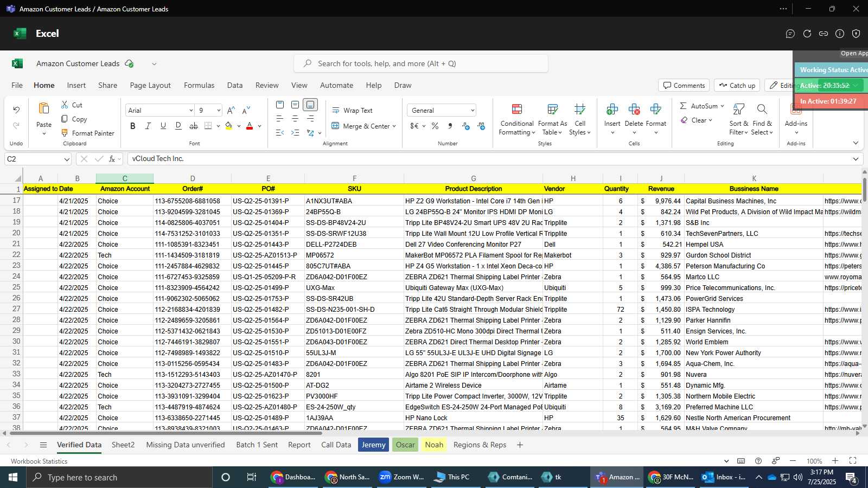
Task: Increase font size with the grow icon
Action: (x=231, y=110)
